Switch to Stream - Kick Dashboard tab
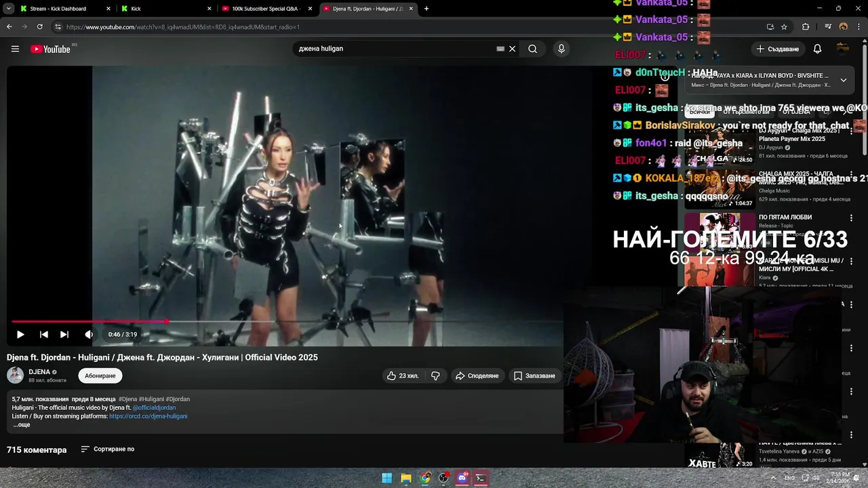The width and height of the screenshot is (868, 488). point(64,9)
